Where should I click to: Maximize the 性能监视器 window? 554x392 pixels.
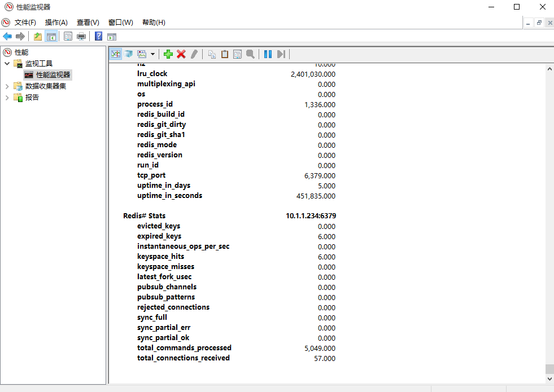(x=517, y=7)
